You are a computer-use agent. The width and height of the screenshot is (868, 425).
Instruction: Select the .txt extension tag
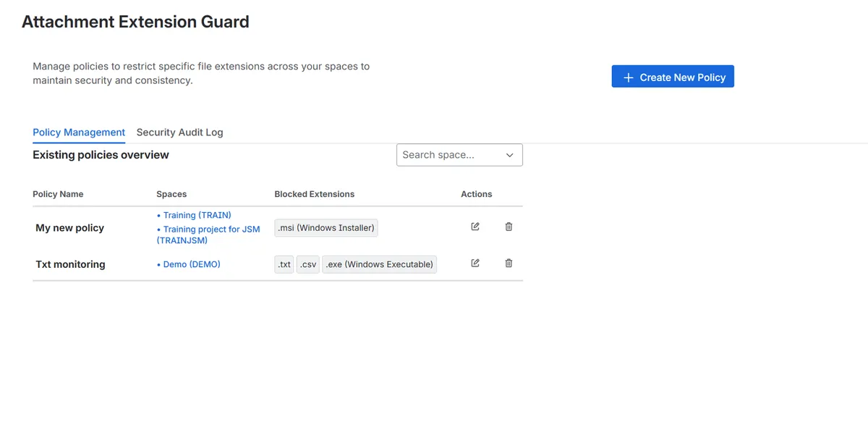click(284, 264)
